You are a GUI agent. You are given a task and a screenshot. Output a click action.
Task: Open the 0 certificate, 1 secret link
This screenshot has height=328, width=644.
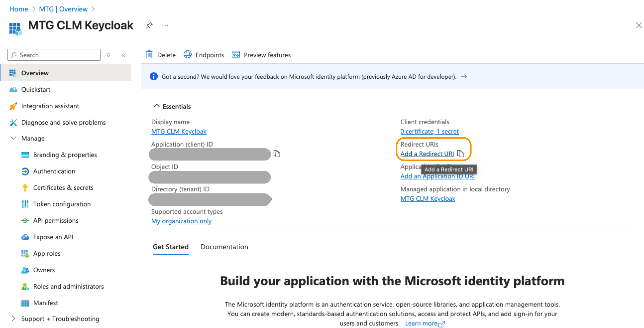(x=429, y=131)
